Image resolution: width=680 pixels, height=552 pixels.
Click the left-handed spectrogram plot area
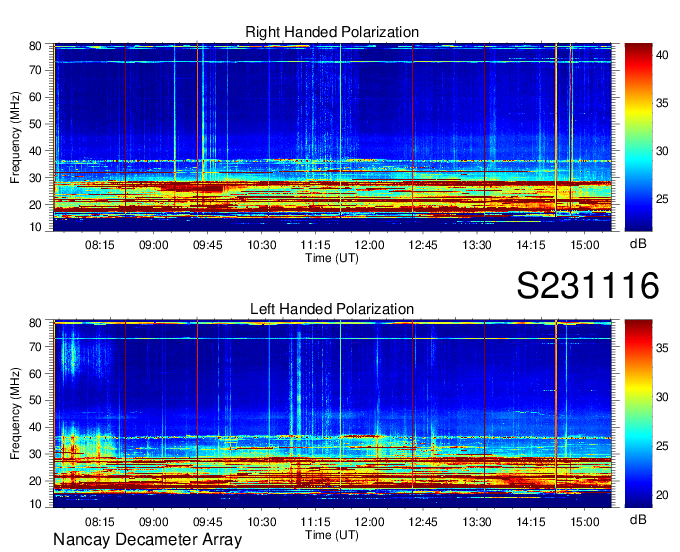point(332,414)
